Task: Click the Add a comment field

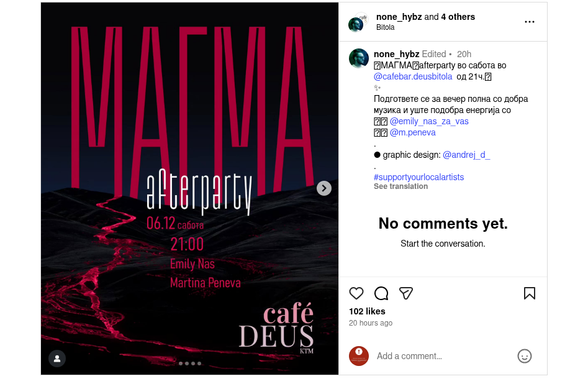Action: tap(444, 356)
